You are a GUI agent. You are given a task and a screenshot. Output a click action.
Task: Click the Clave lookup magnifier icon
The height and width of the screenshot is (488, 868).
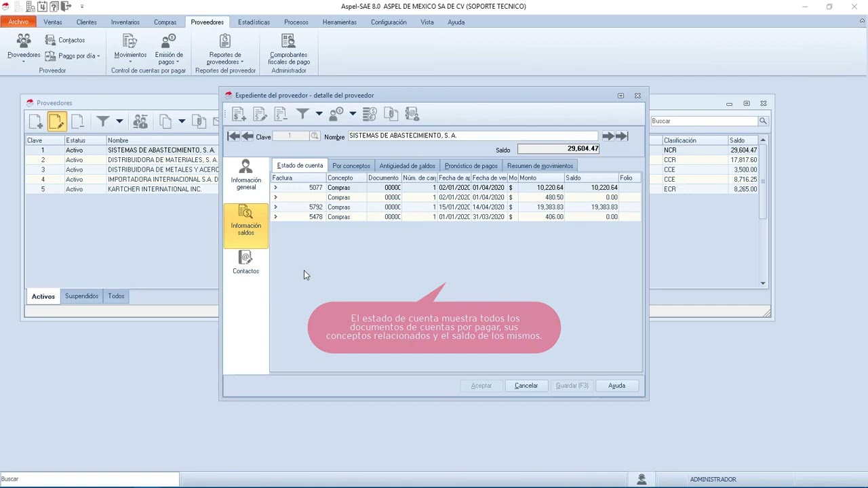(314, 136)
